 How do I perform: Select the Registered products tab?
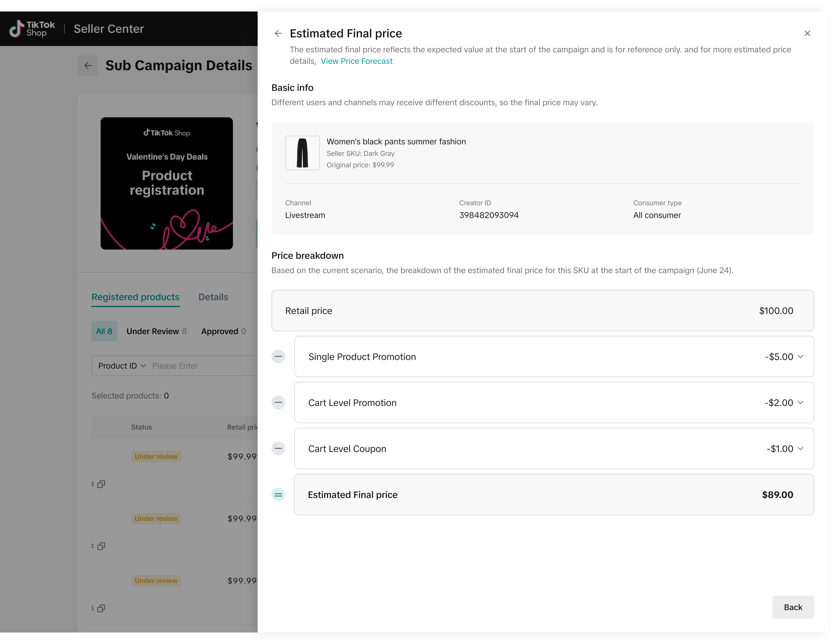(x=135, y=297)
